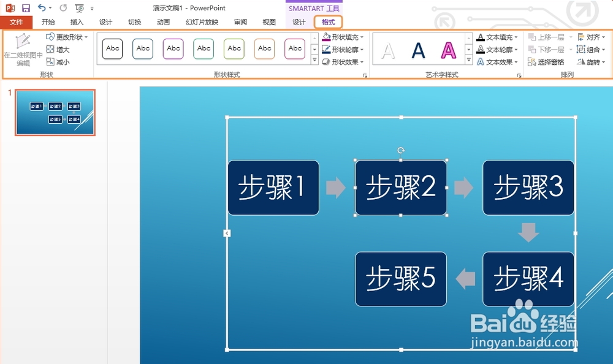Switch to the 格式 (Format) ribbon tab
The height and width of the screenshot is (364, 613).
pyautogui.click(x=328, y=22)
